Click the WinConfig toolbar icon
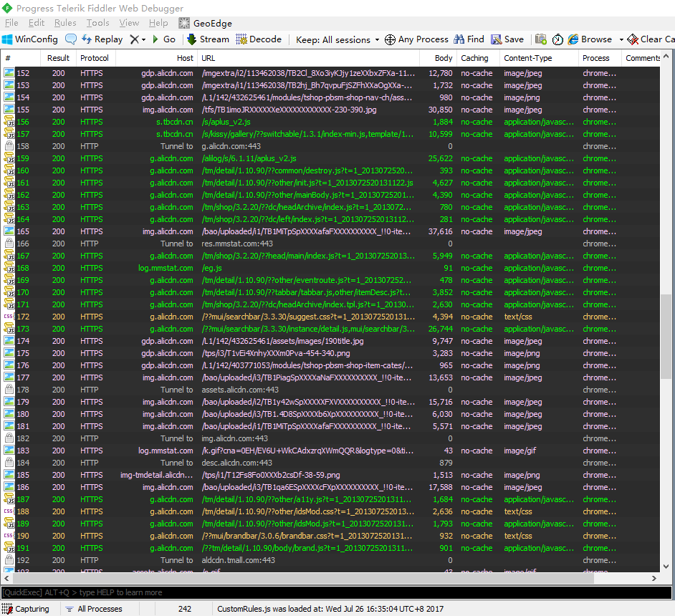This screenshot has width=675, height=616. point(7,39)
